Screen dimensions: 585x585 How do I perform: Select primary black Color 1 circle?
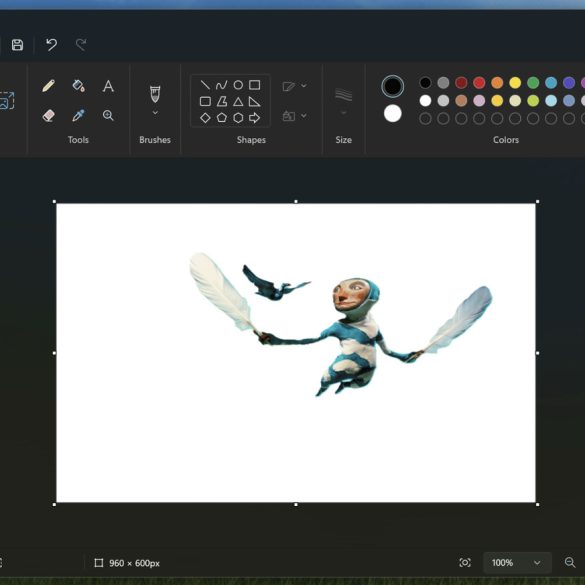coord(392,86)
